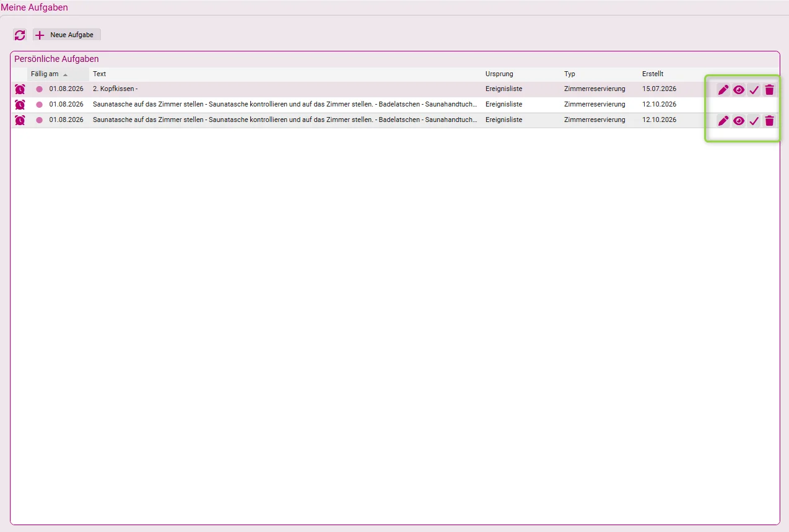
Task: Click Ereignisliste in the Kopfkissen row
Action: click(x=503, y=89)
